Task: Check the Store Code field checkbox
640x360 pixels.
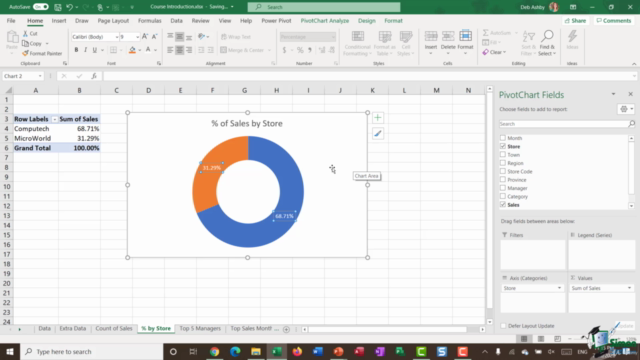Action: tap(503, 171)
